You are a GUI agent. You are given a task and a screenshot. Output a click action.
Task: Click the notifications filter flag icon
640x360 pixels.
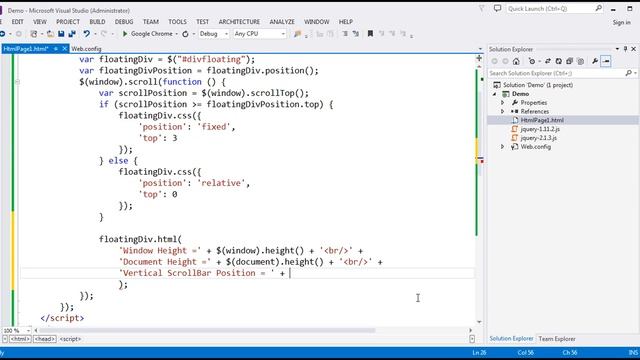(x=482, y=8)
